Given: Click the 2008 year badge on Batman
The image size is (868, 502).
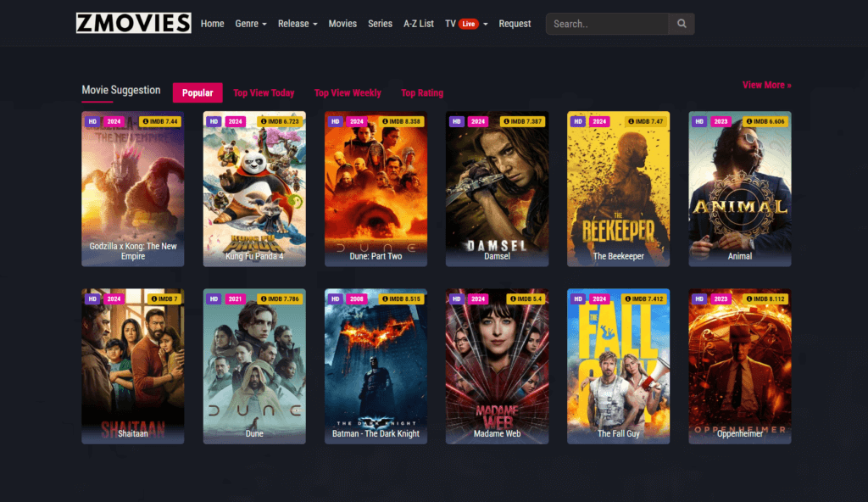Looking at the screenshot, I should (356, 298).
